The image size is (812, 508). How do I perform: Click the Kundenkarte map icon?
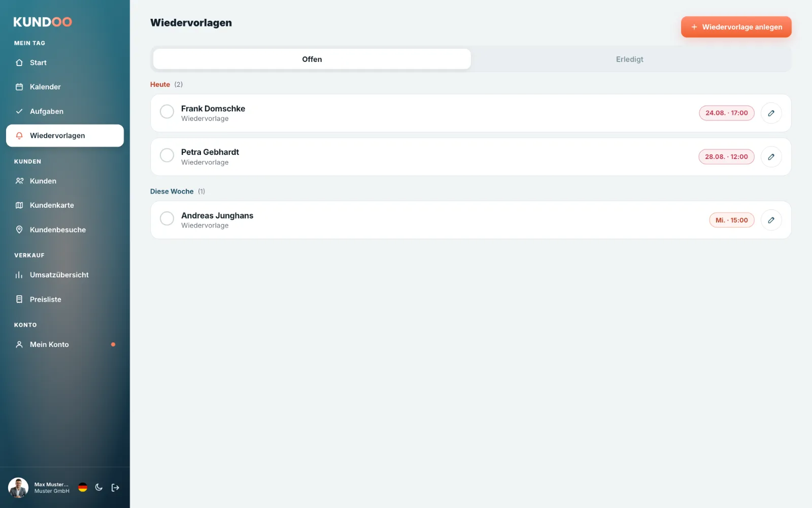pos(19,205)
